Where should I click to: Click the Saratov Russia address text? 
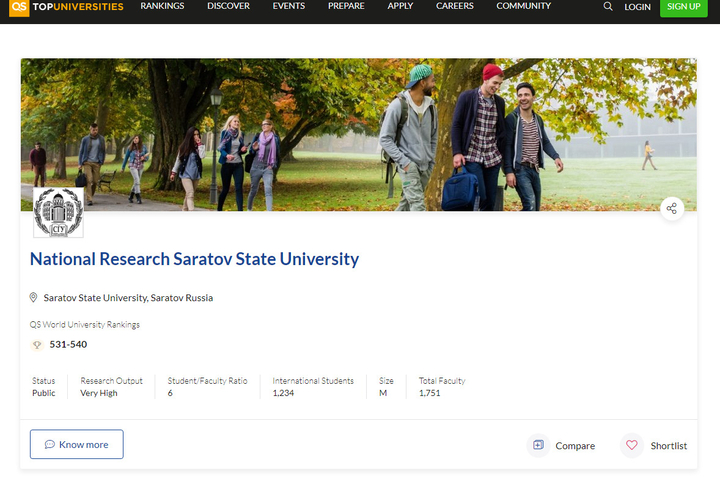(x=128, y=298)
